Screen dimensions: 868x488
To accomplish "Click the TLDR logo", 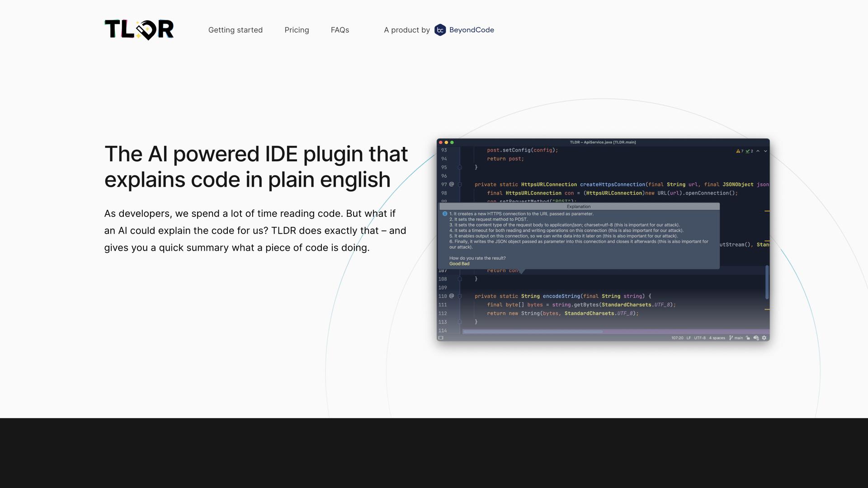I will 138,29.
